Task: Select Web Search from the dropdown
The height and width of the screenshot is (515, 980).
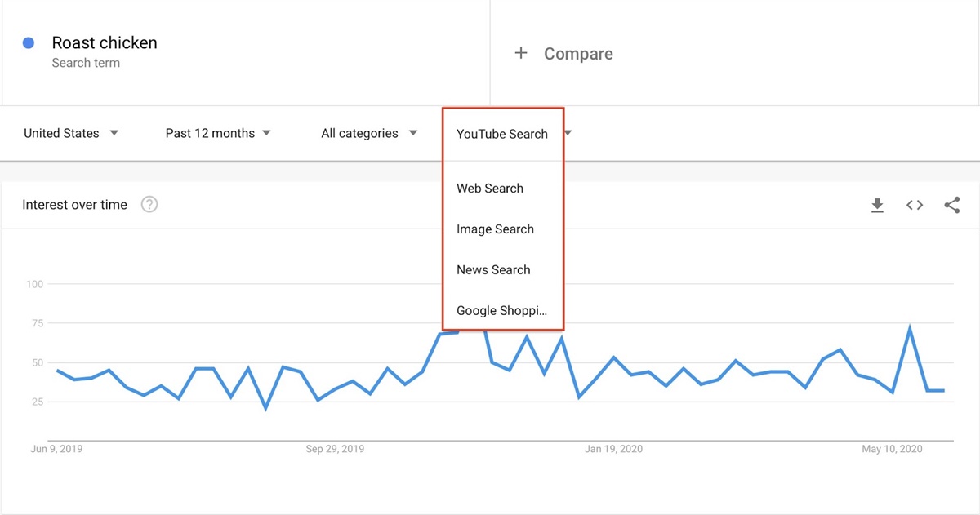Action: coord(490,189)
